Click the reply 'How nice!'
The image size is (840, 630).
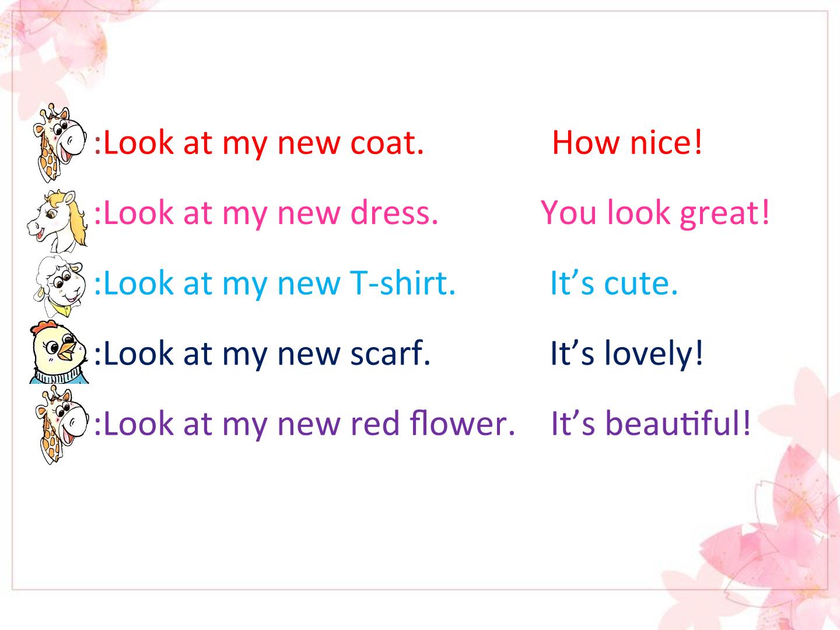pos(628,143)
